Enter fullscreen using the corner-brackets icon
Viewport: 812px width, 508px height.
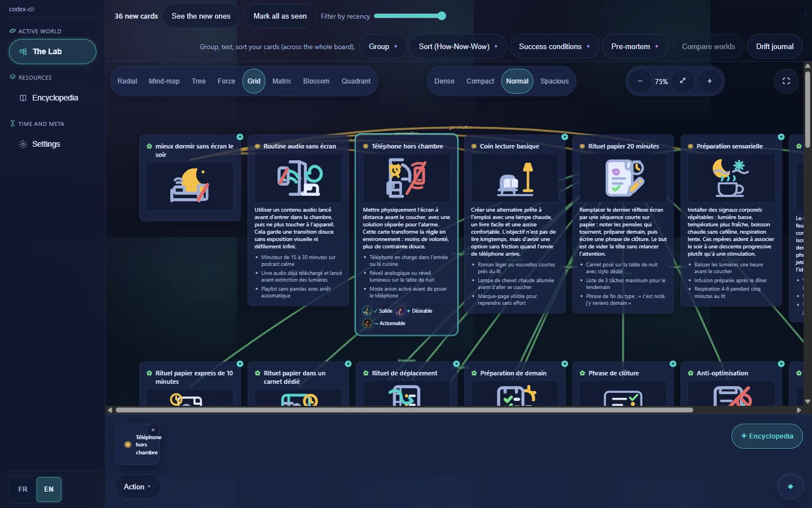click(x=786, y=81)
